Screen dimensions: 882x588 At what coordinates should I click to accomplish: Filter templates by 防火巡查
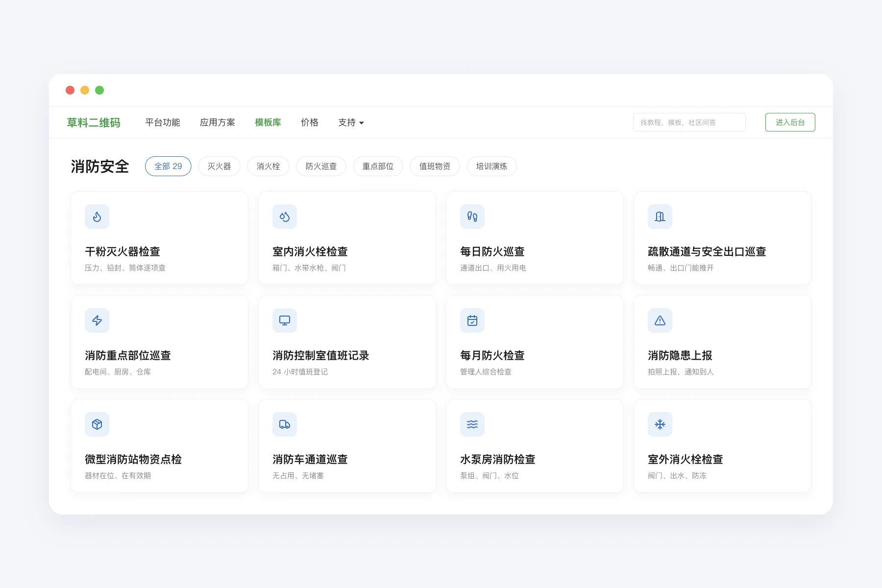(x=321, y=166)
